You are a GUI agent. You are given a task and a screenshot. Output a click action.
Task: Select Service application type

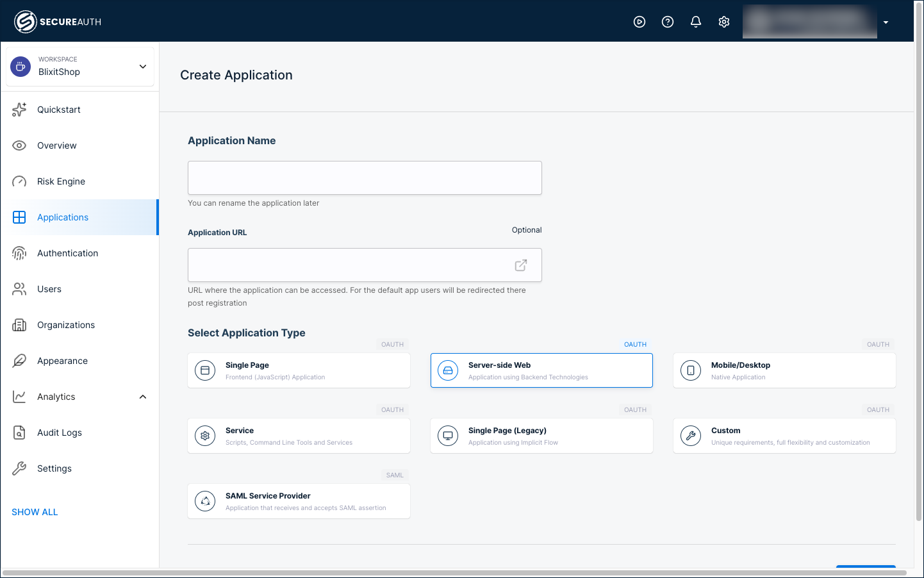[299, 436]
